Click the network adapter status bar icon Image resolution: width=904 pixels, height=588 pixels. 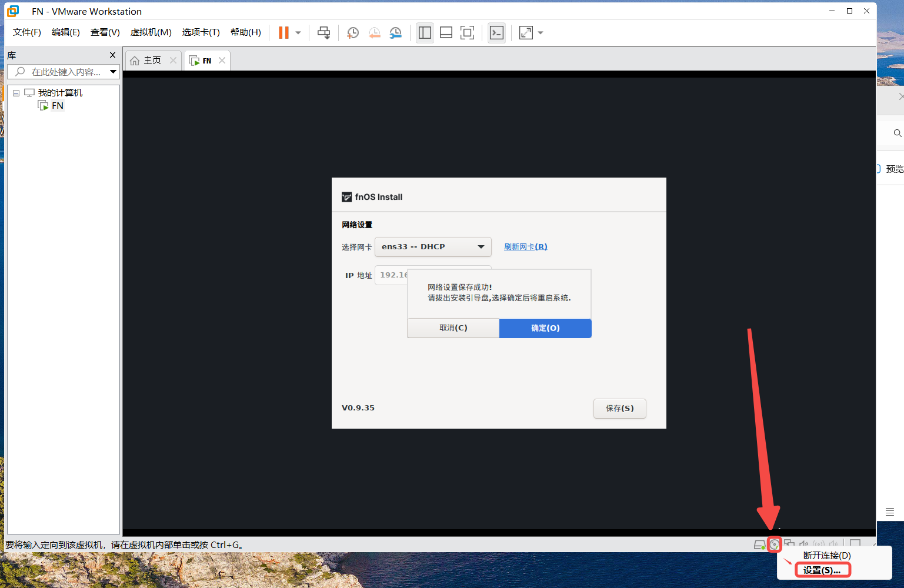789,544
